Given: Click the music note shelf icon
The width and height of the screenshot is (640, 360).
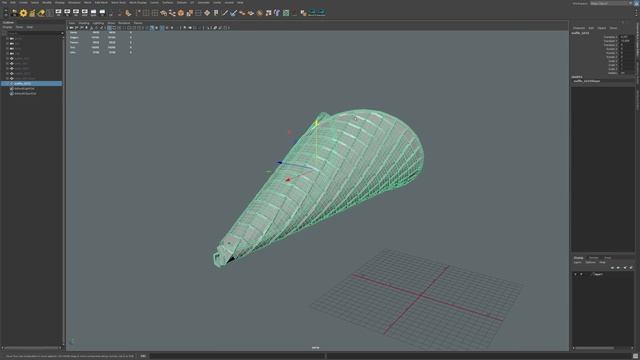Looking at the screenshot, I should [268, 13].
